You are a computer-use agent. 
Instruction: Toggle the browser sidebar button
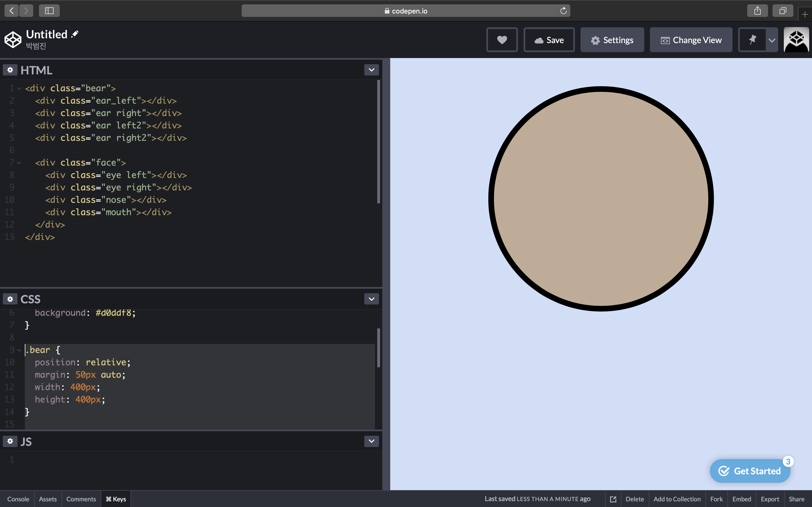coord(49,11)
